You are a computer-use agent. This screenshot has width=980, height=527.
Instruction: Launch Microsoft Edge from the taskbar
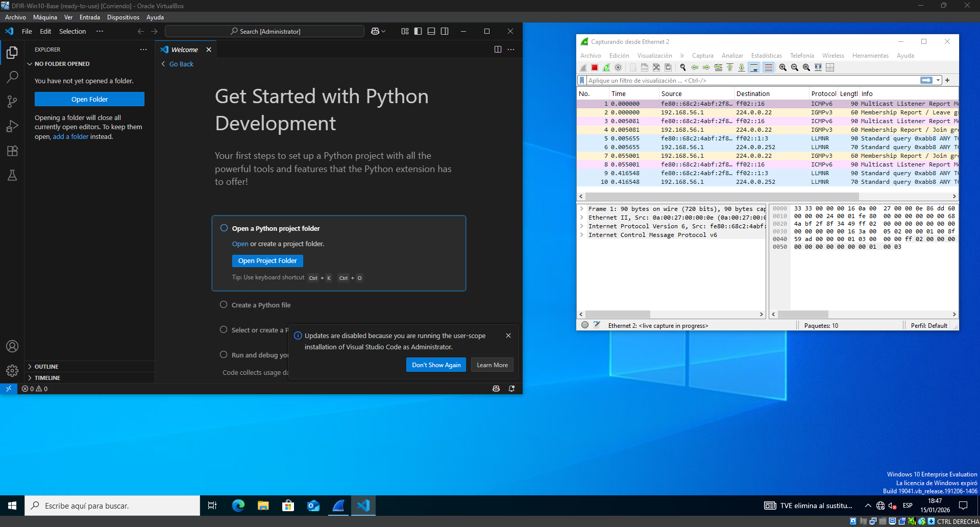(x=238, y=506)
